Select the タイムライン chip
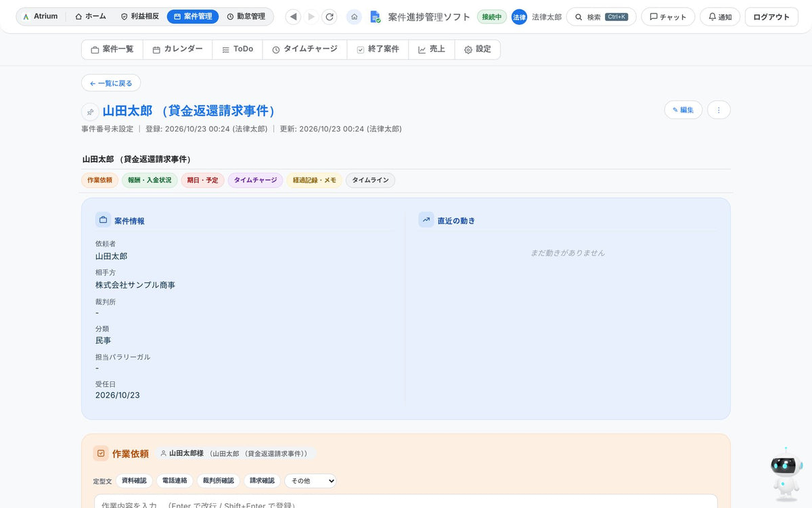The image size is (812, 508). coord(370,180)
